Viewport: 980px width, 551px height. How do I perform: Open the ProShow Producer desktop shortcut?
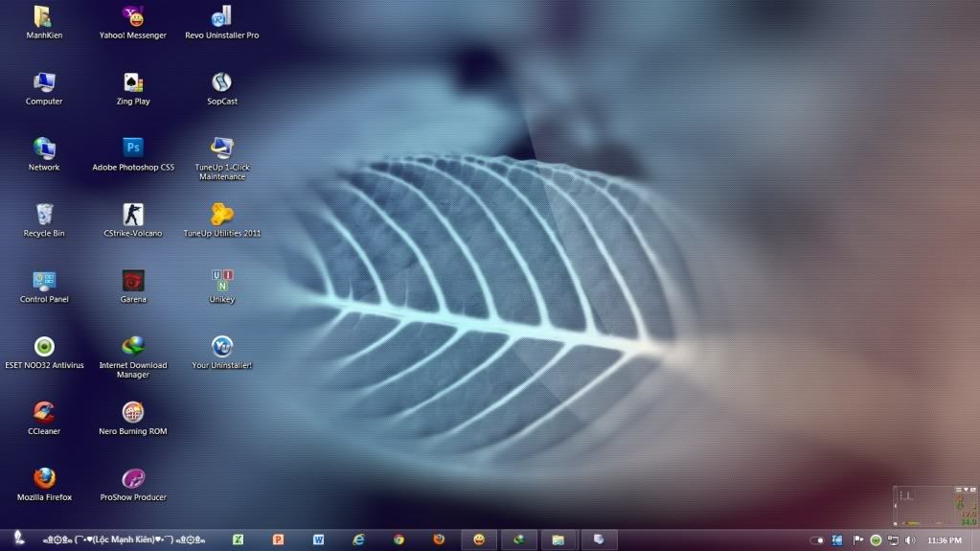pos(132,484)
